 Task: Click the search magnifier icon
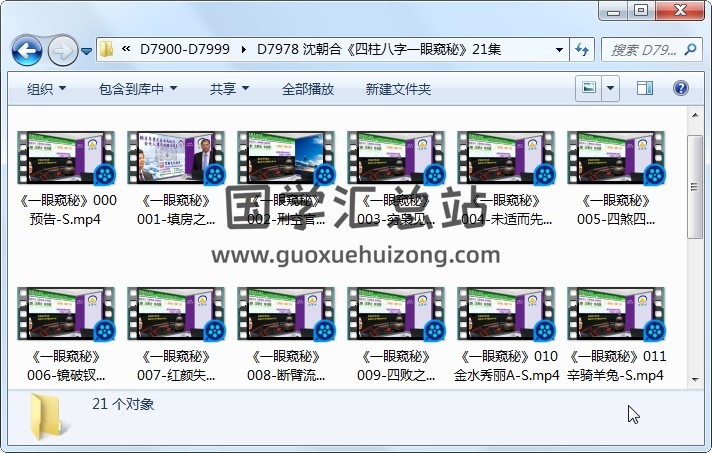click(691, 49)
